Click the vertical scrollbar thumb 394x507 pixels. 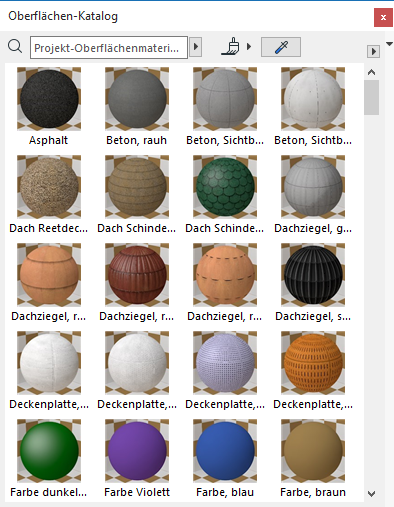coord(371,97)
